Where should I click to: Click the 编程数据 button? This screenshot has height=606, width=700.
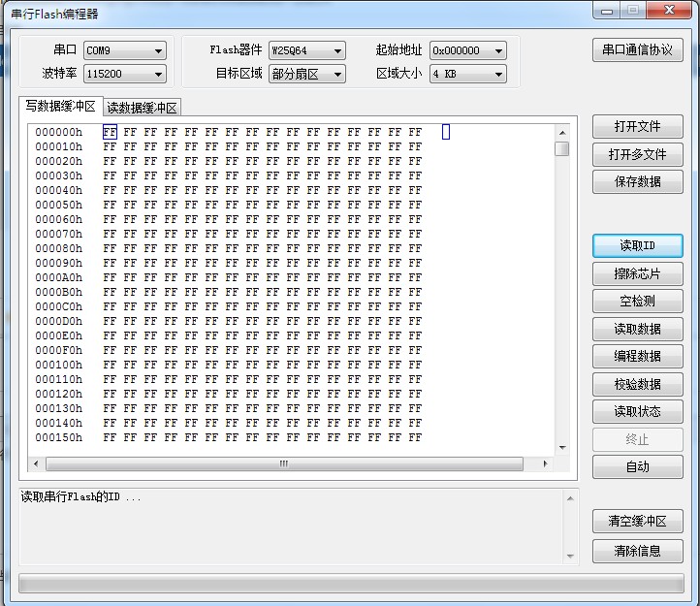tap(638, 357)
